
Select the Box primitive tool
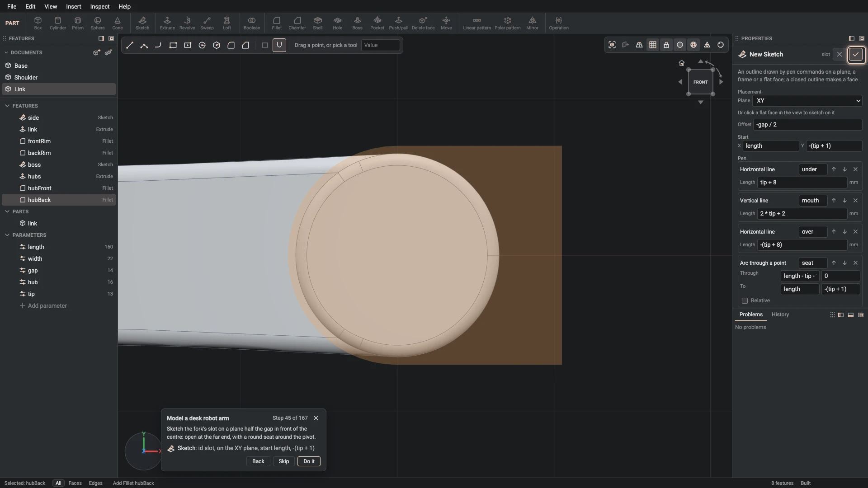(x=38, y=23)
